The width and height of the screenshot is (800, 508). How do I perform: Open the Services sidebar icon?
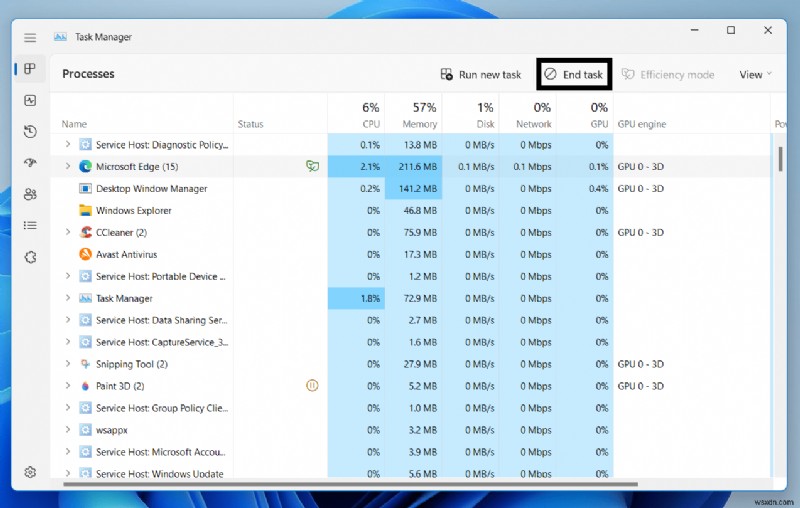[30, 257]
